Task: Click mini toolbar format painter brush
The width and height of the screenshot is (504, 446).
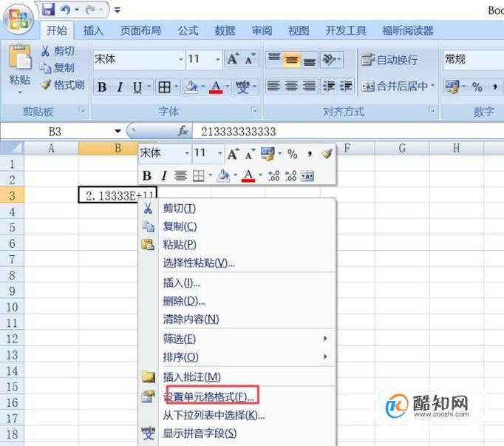Action: pyautogui.click(x=327, y=154)
